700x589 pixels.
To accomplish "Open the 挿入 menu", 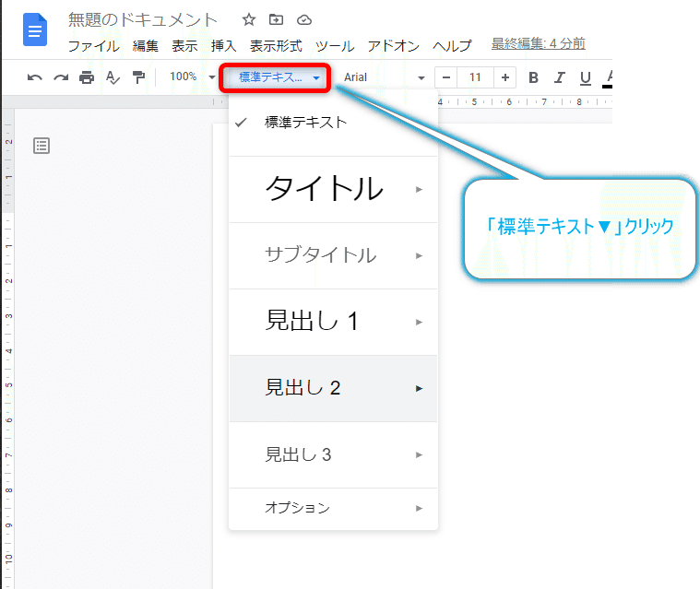I will (224, 45).
